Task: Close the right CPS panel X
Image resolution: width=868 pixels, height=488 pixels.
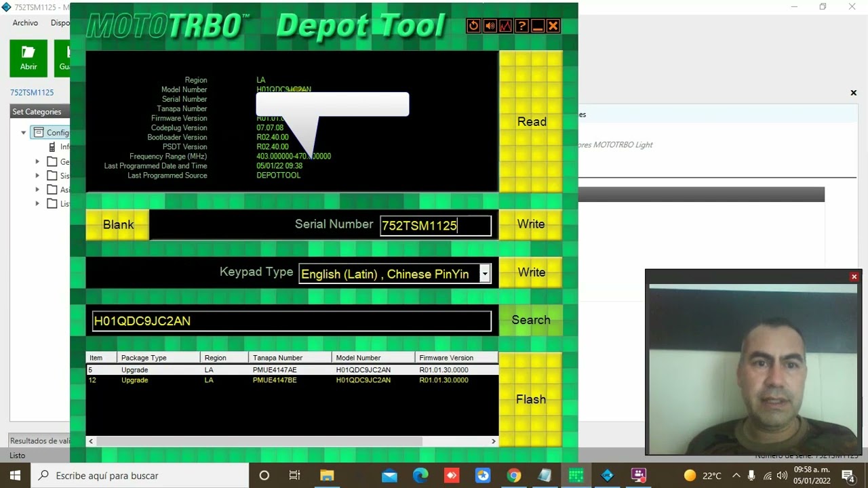Action: [x=853, y=93]
